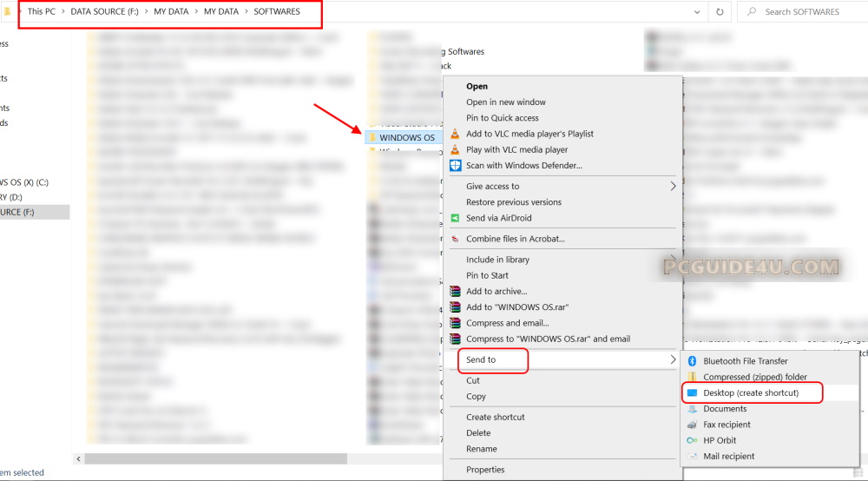Choose Rename from the context menu

[482, 449]
